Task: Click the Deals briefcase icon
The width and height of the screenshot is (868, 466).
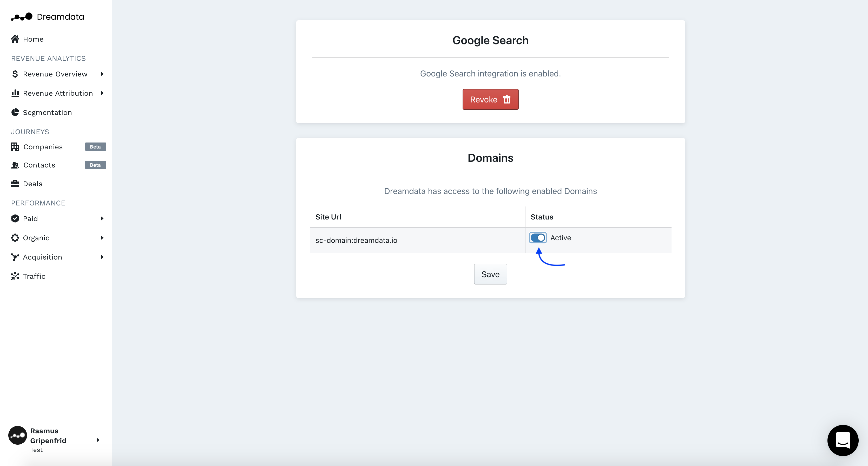Action: click(x=15, y=183)
